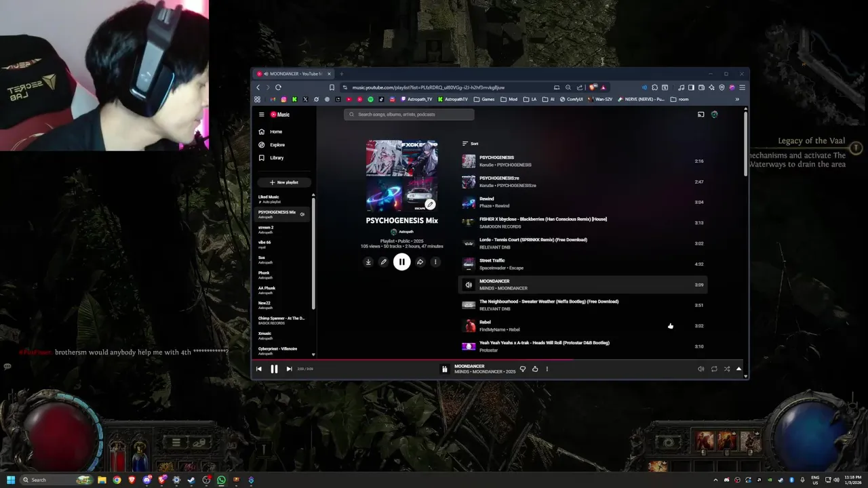Download the PSYCHOGENESIS Mix playlist
Viewport: 868px width, 488px height.
coord(368,262)
